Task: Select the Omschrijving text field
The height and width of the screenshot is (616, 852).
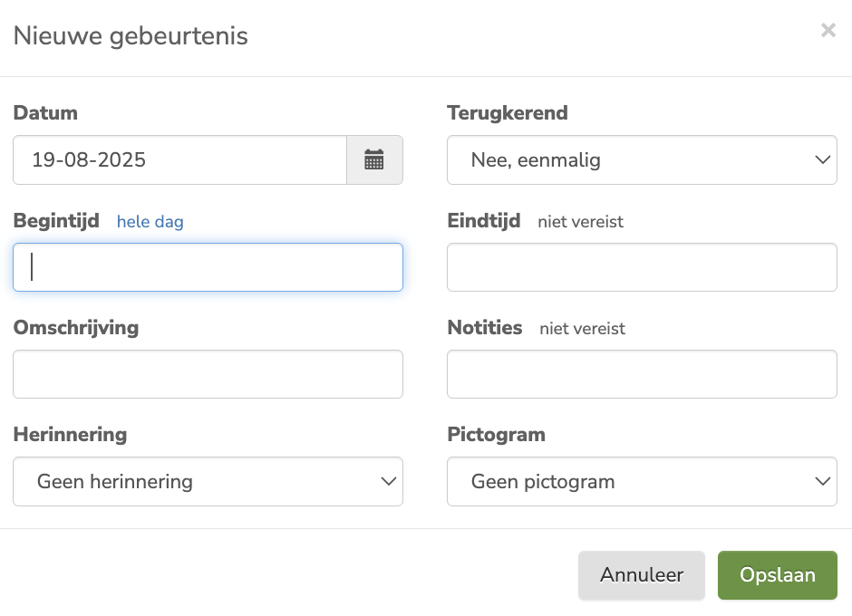Action: click(x=208, y=373)
